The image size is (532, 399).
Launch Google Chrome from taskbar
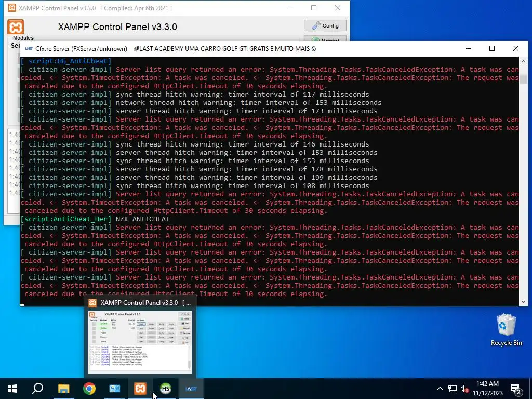point(89,389)
